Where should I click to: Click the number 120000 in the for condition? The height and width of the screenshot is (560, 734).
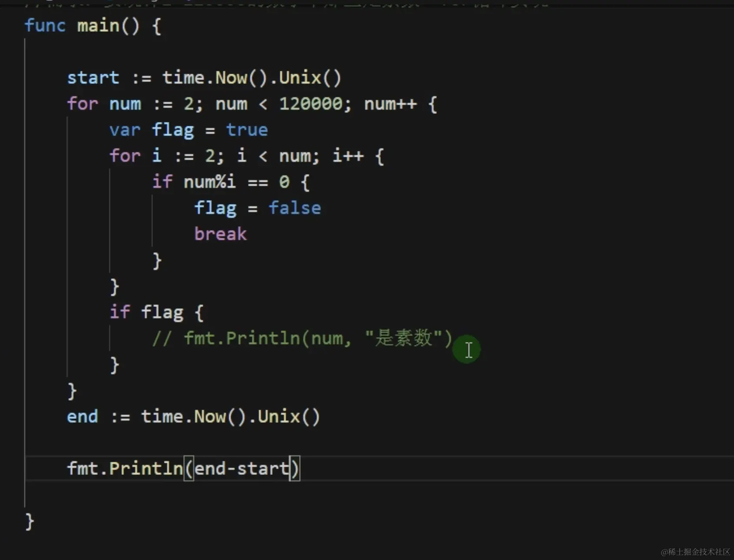[311, 103]
